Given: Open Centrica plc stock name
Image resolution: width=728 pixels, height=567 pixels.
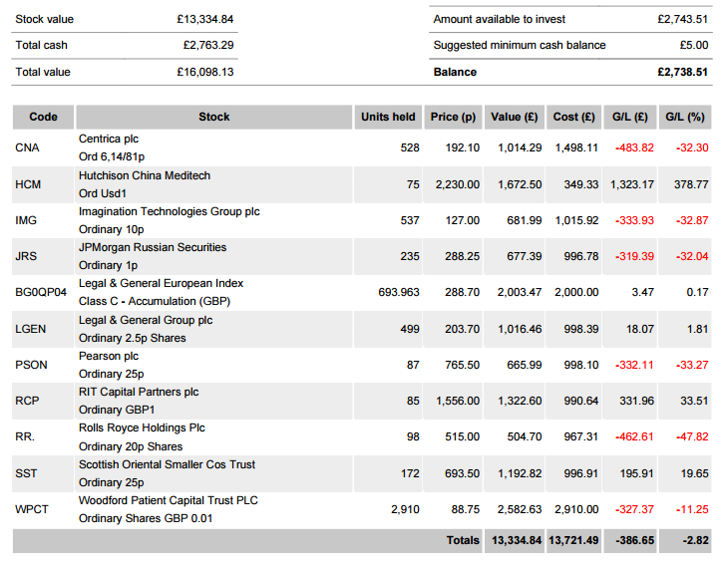Looking at the screenshot, I should (x=109, y=139).
